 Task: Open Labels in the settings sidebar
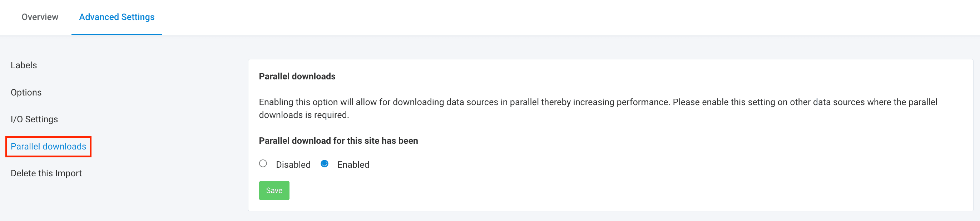click(x=24, y=65)
